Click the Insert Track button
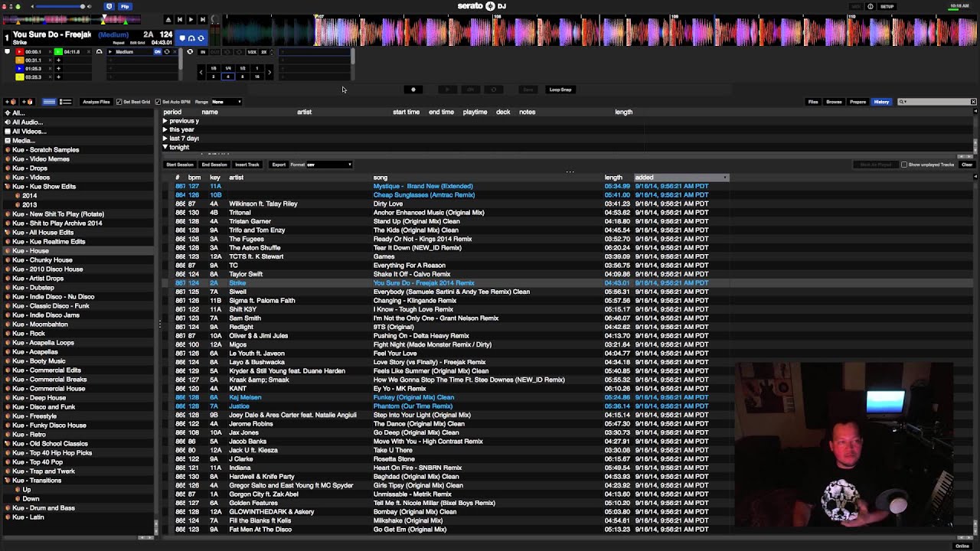980x551 pixels. click(x=247, y=165)
